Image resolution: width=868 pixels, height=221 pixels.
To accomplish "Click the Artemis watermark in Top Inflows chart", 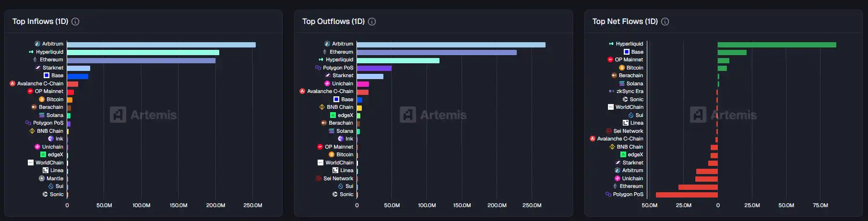I will pyautogui.click(x=143, y=115).
